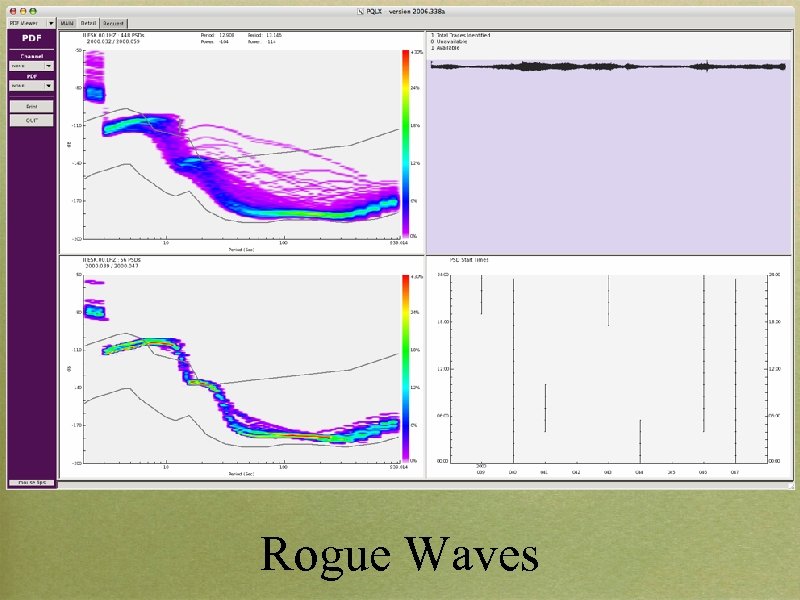Click the Channel dropdown arrow icon
The height and width of the screenshot is (600, 800).
coord(48,65)
